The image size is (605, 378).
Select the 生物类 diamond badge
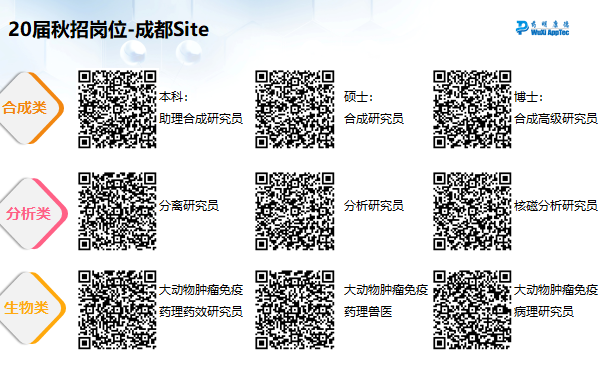(32, 308)
